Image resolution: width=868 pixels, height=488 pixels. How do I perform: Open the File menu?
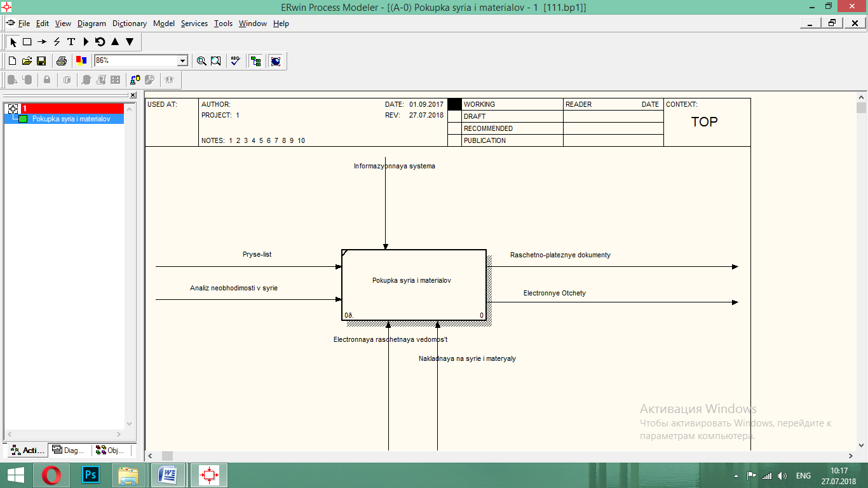point(24,24)
